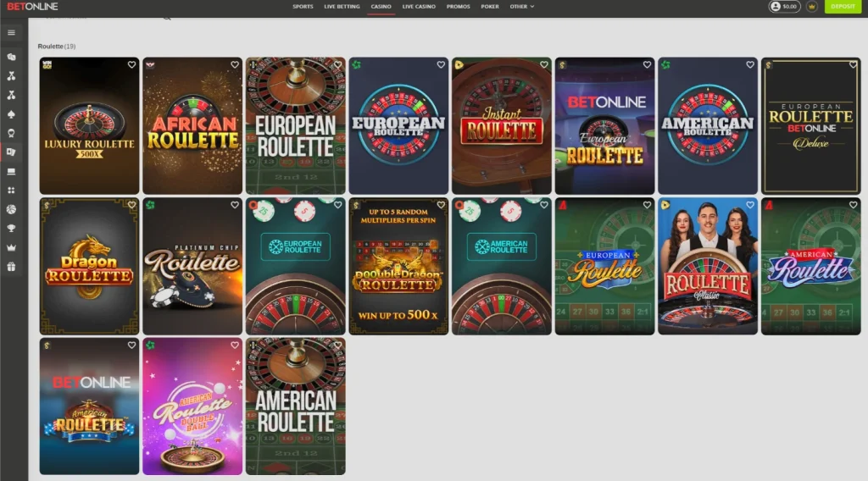This screenshot has height=481, width=868.
Task: Open the trophy sidebar icon
Action: click(11, 229)
